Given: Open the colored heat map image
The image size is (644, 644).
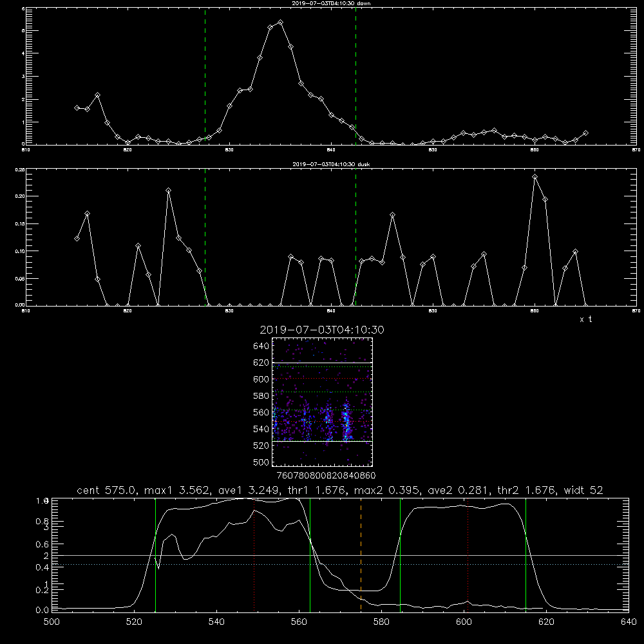Looking at the screenshot, I should (323, 402).
